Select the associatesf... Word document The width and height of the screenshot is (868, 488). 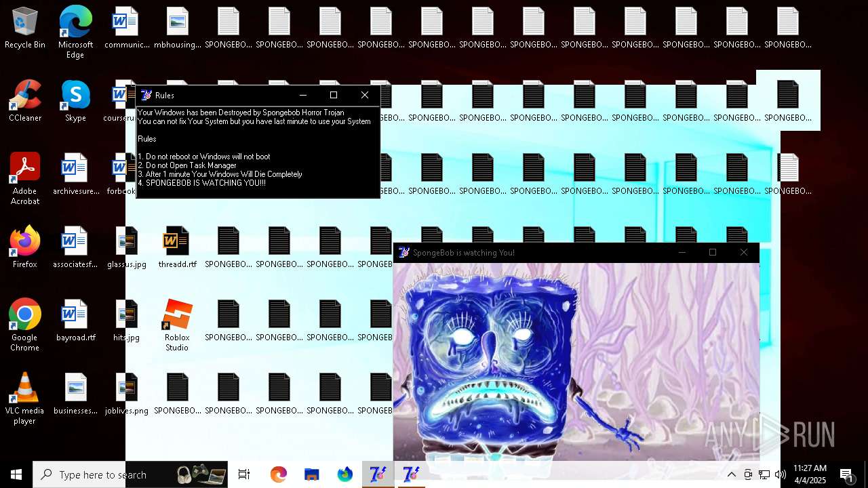(x=75, y=248)
